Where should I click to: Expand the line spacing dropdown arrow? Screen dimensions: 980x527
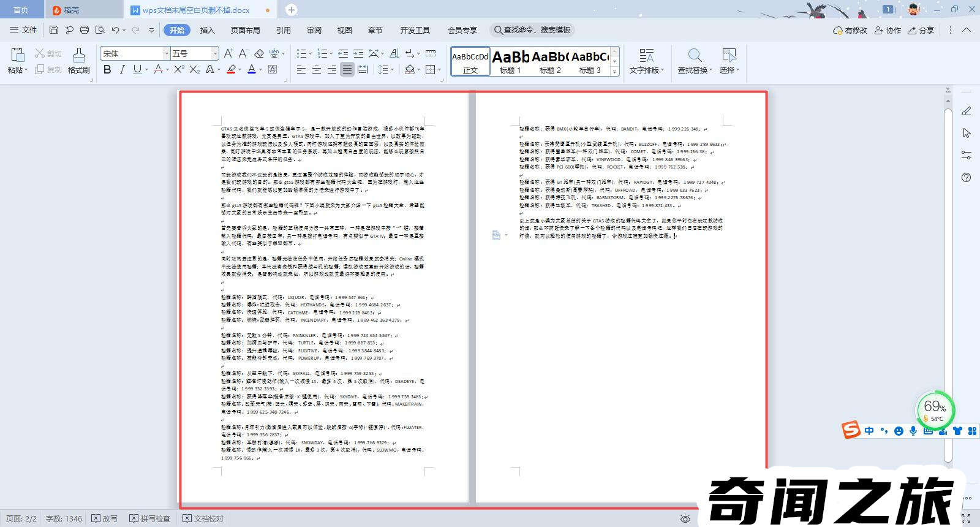(393, 70)
